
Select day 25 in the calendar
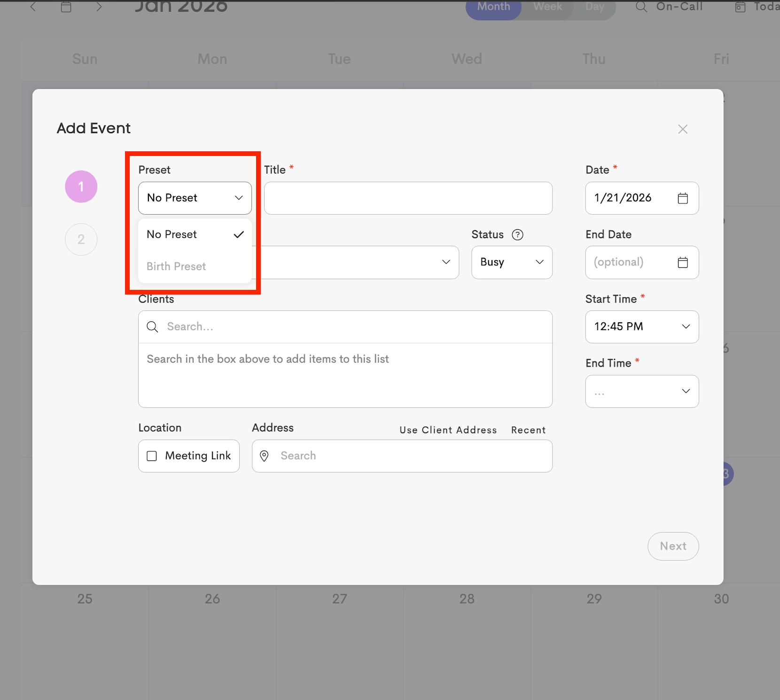[x=85, y=599]
